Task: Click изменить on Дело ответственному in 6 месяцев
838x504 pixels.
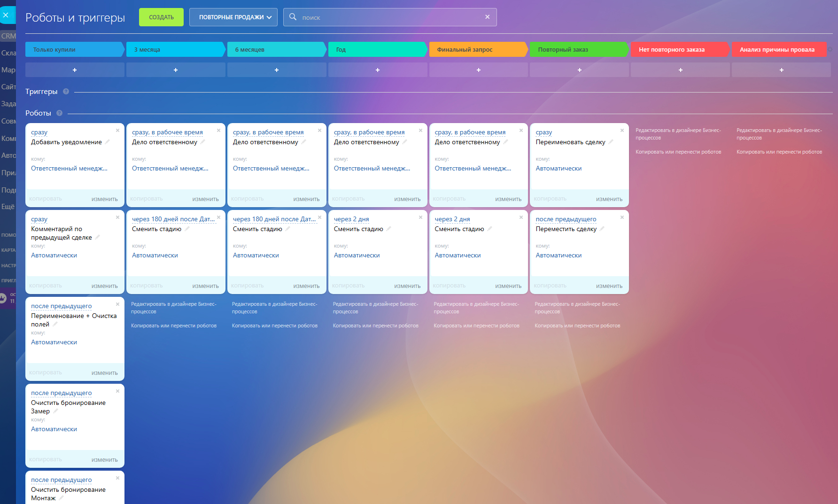Action: 306,199
